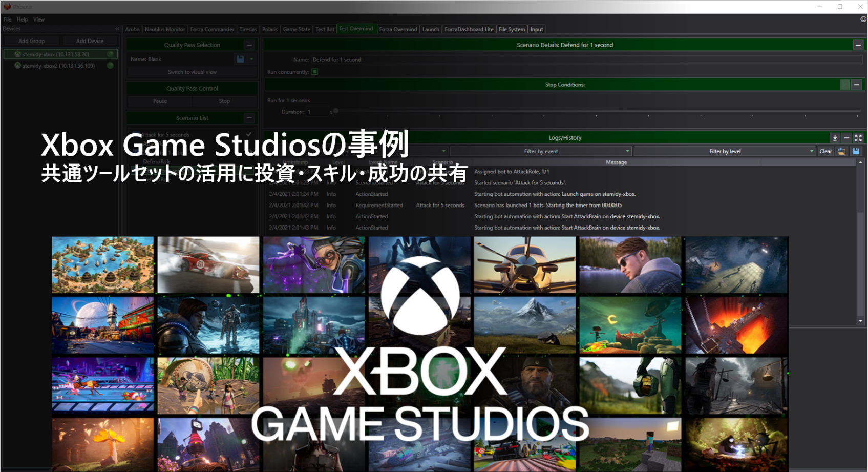Select the Test Bot tab

click(x=325, y=29)
